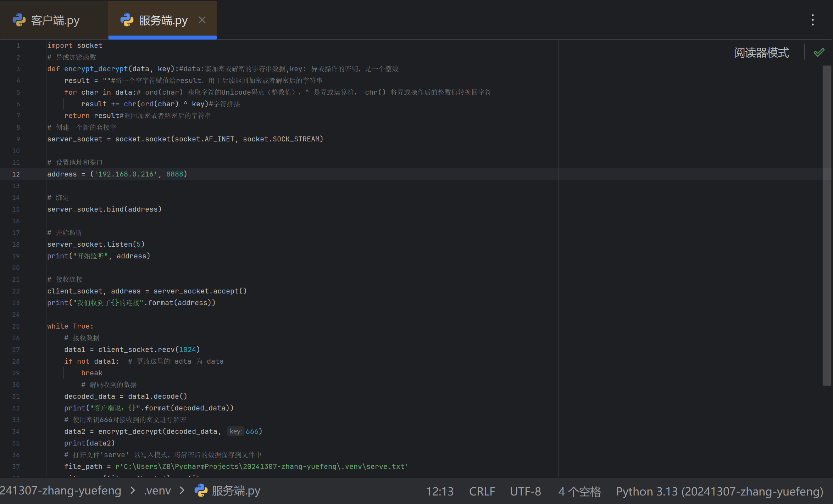
Task: Click line number 12 in the gutter
Action: tap(16, 174)
